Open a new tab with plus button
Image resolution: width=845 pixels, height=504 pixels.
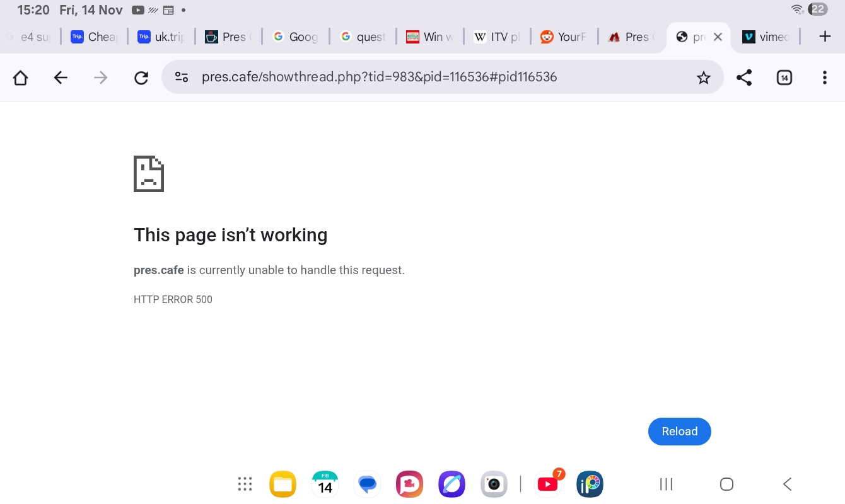tap(825, 37)
